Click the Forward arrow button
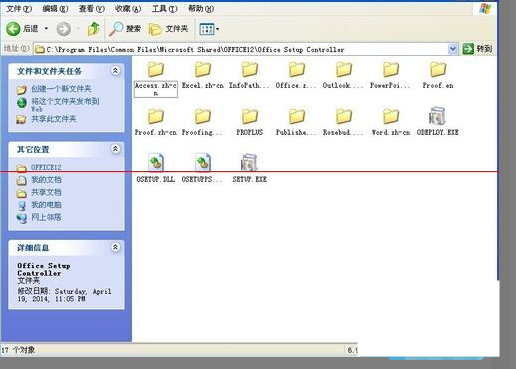 [x=63, y=29]
